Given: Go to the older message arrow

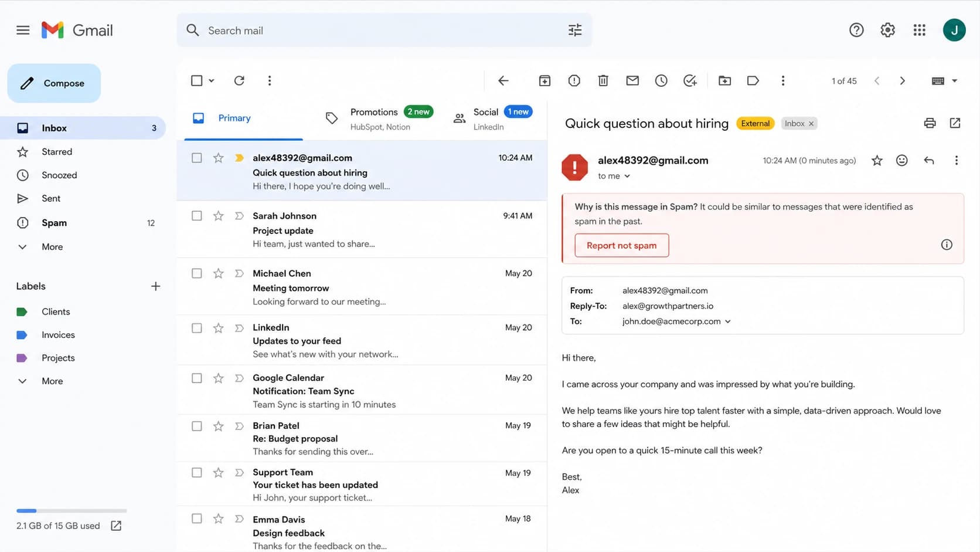Looking at the screenshot, I should (x=903, y=80).
